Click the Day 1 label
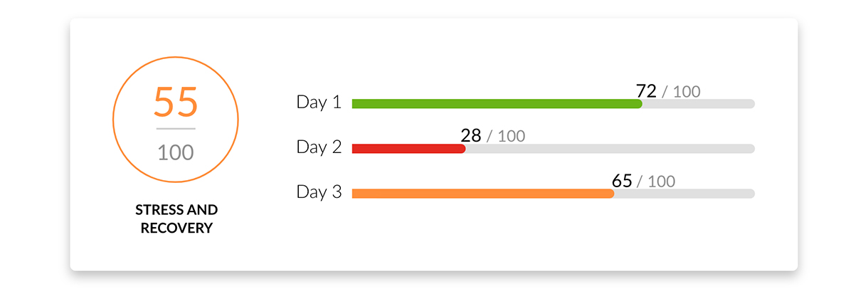The width and height of the screenshot is (868, 289). [319, 102]
